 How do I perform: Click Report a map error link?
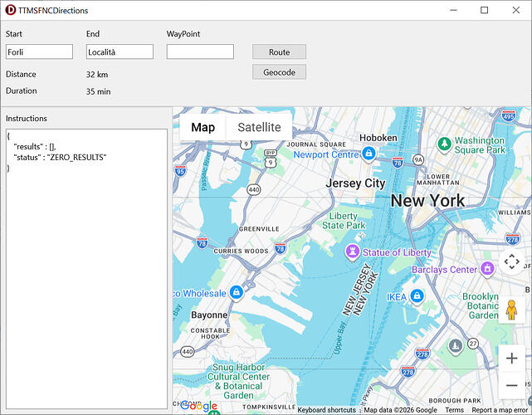pyautogui.click(x=500, y=410)
